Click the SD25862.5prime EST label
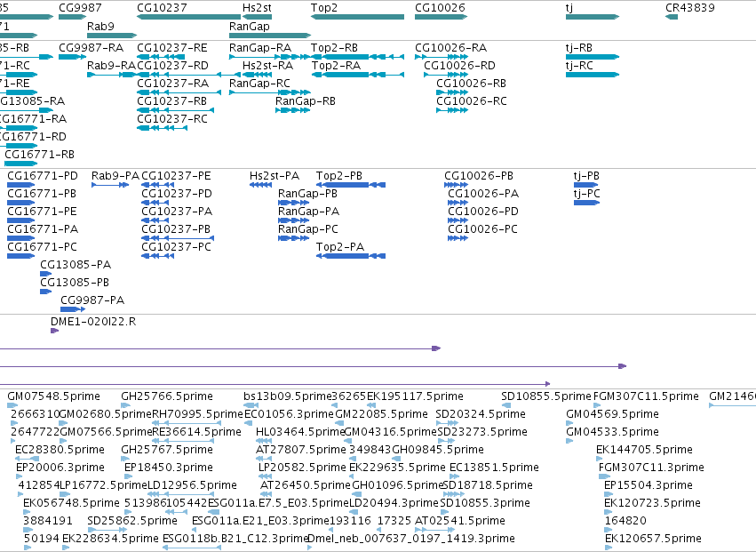This screenshot has width=756, height=552. click(132, 522)
